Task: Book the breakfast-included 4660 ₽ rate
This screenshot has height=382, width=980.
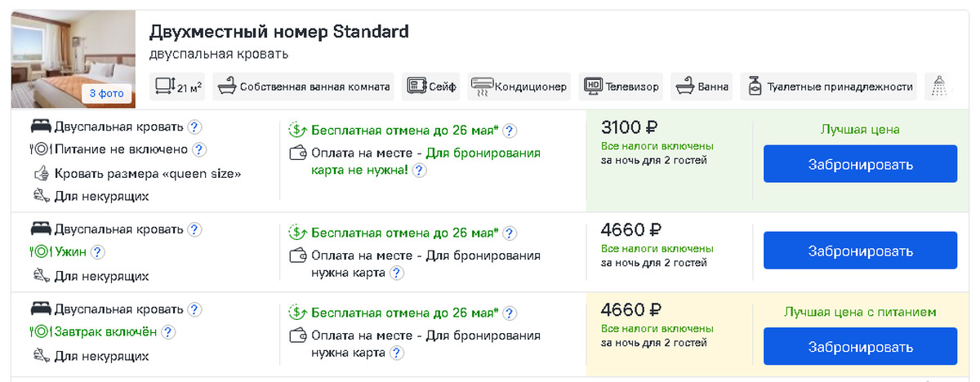Action: click(860, 347)
